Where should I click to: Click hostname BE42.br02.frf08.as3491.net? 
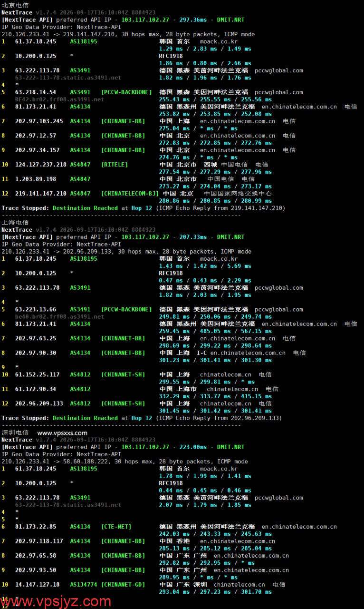59,99
